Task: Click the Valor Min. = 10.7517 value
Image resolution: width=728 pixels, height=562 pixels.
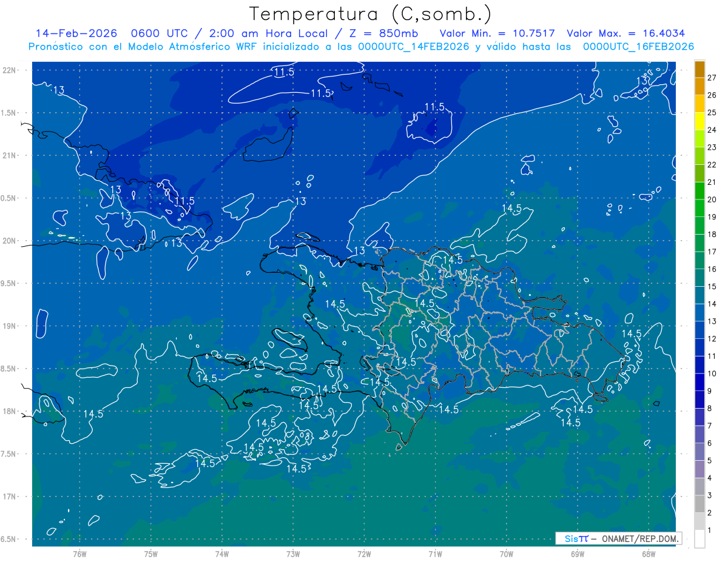Action: point(497,33)
